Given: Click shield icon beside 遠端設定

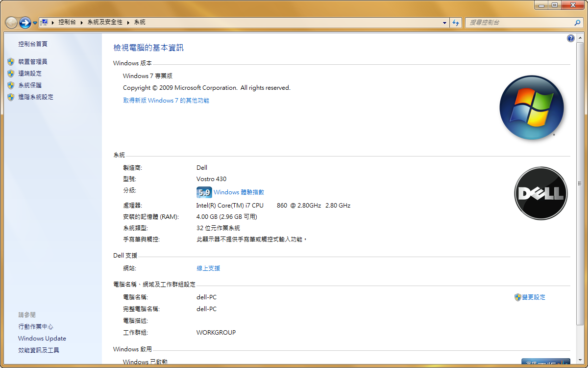Looking at the screenshot, I should tap(11, 74).
